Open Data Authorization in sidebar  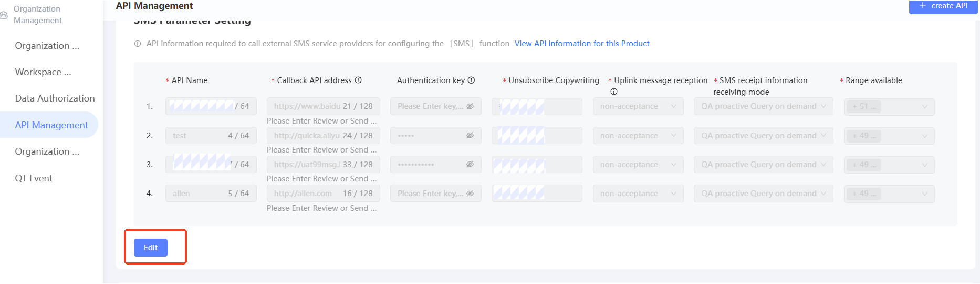(x=55, y=98)
